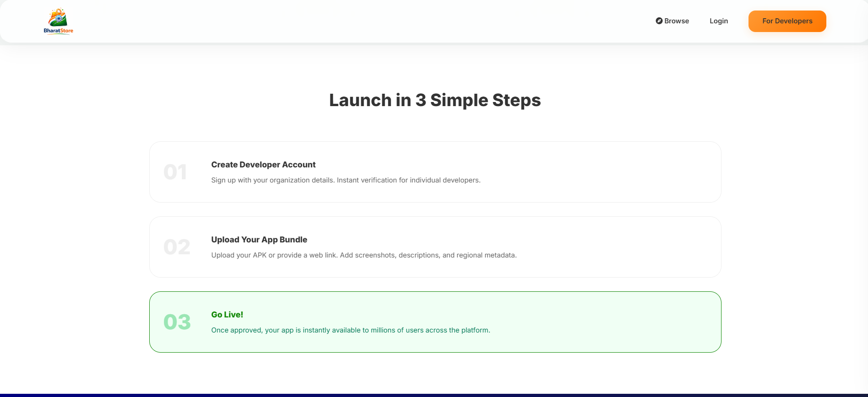868x397 pixels.
Task: Select the Create Developer Account heading
Action: coord(263,165)
